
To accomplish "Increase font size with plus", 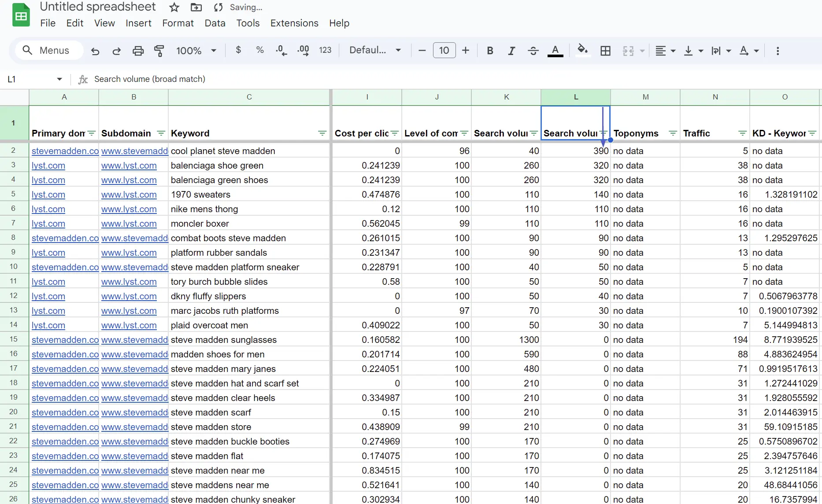I will pyautogui.click(x=466, y=50).
